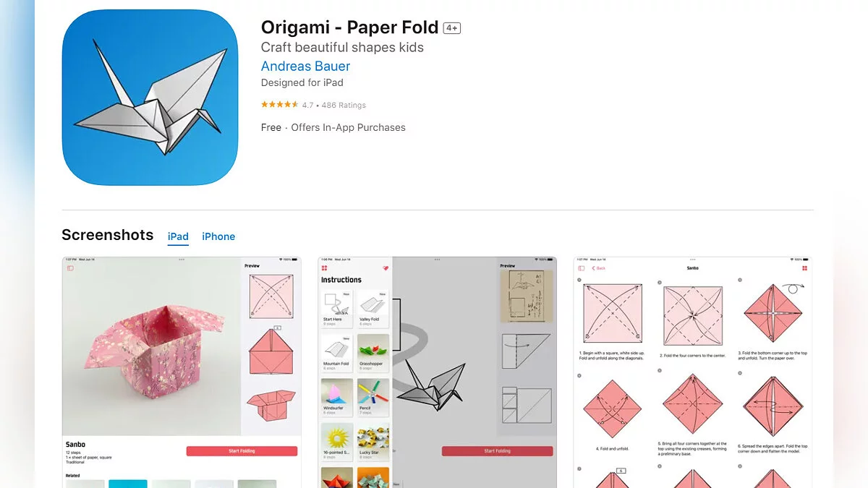This screenshot has height=488, width=868.
Task: Select the Windsurfer instruction tile
Action: (337, 397)
